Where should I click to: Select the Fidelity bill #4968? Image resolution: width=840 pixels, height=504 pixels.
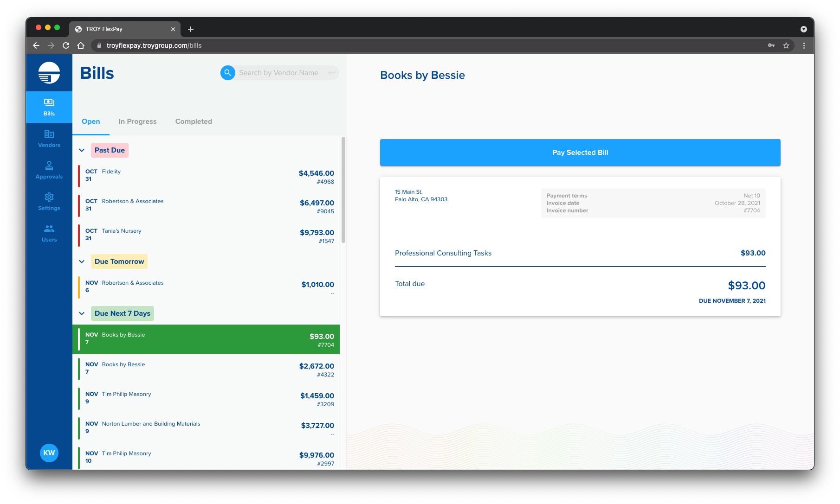pyautogui.click(x=206, y=176)
